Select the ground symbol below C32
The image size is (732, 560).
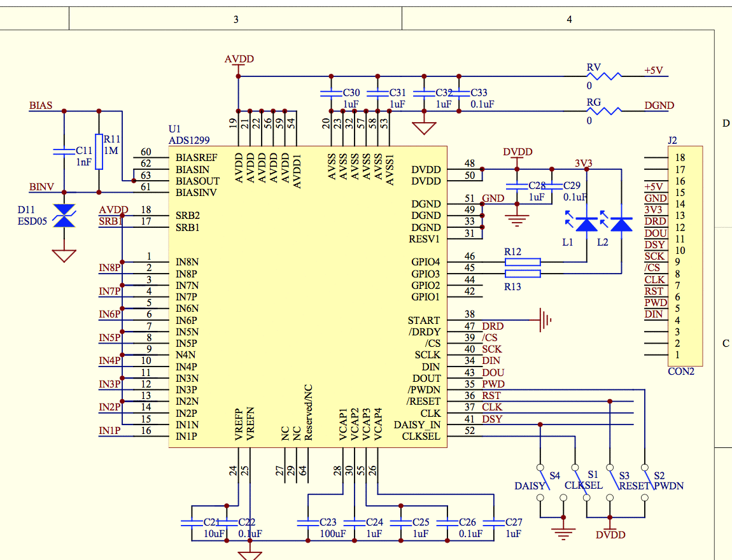[x=424, y=128]
